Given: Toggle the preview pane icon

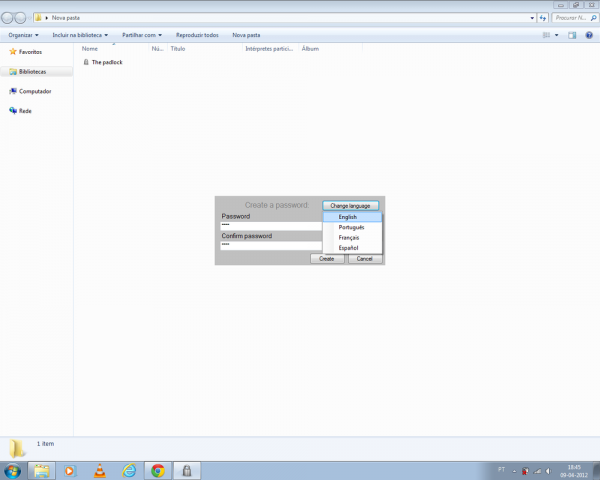Looking at the screenshot, I should pyautogui.click(x=572, y=35).
